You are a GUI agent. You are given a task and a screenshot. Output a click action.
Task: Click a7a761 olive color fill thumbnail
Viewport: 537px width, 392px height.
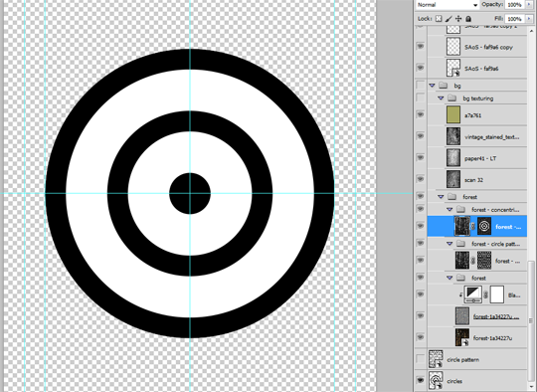pyautogui.click(x=453, y=114)
